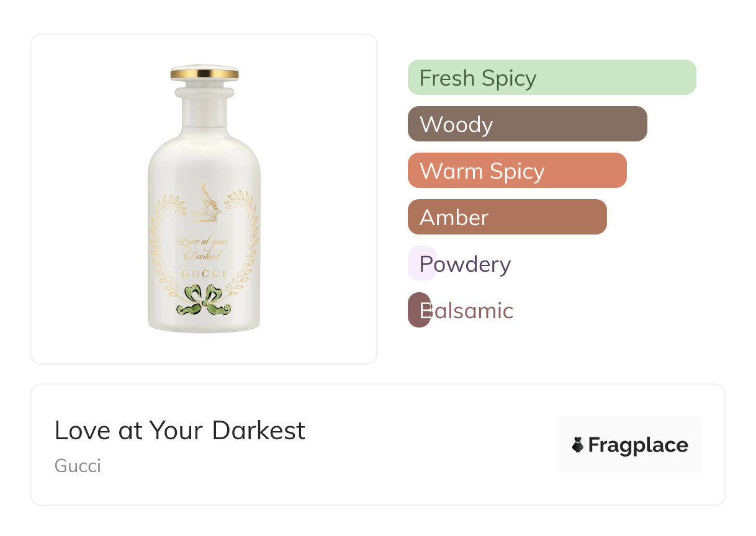The image size is (756, 536).
Task: Click the Warm Spicy accord bar
Action: point(516,171)
